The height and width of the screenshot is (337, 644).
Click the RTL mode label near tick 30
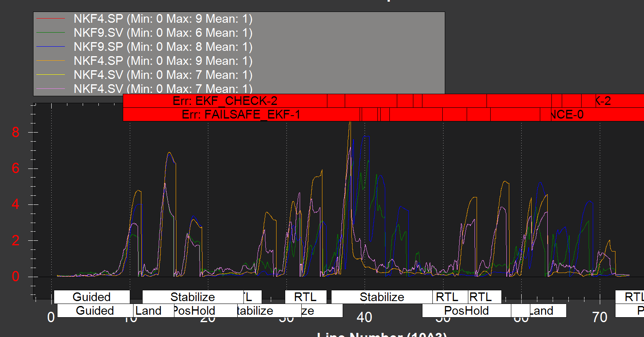pyautogui.click(x=305, y=297)
